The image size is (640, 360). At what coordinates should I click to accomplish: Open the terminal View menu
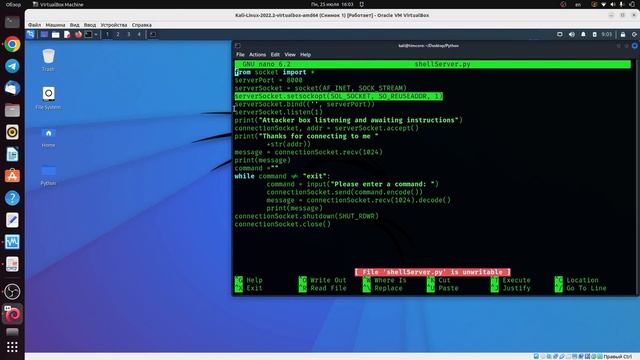click(290, 55)
